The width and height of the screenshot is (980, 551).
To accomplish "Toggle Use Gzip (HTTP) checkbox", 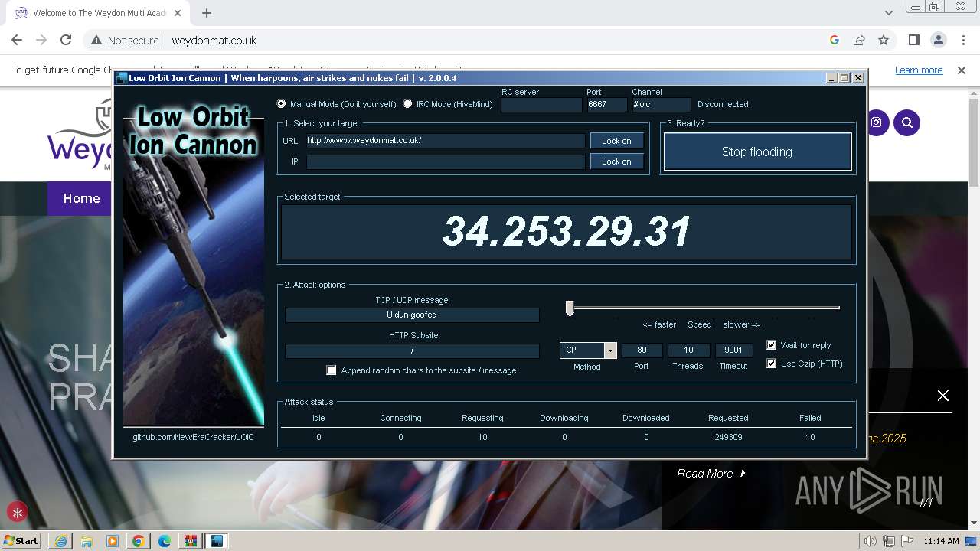I will [772, 364].
